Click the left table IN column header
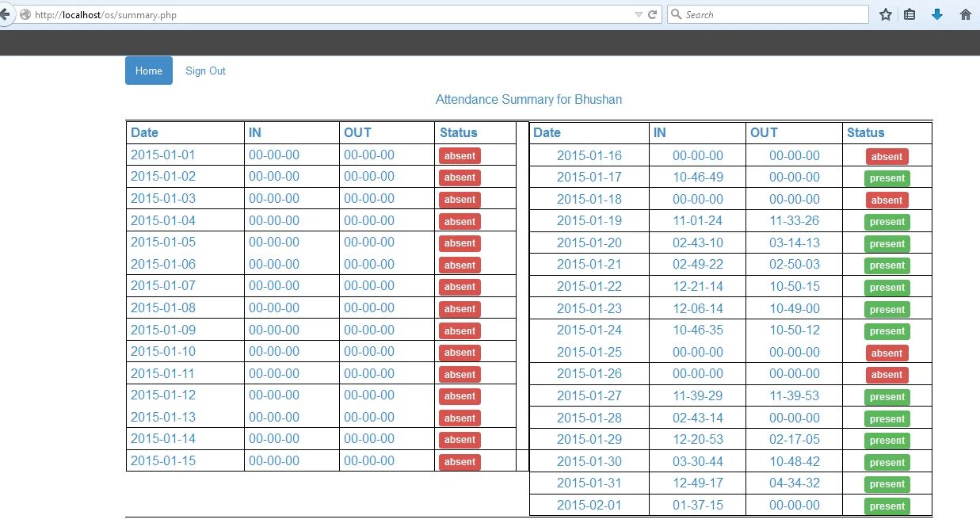Image resolution: width=980 pixels, height=527 pixels. [255, 132]
